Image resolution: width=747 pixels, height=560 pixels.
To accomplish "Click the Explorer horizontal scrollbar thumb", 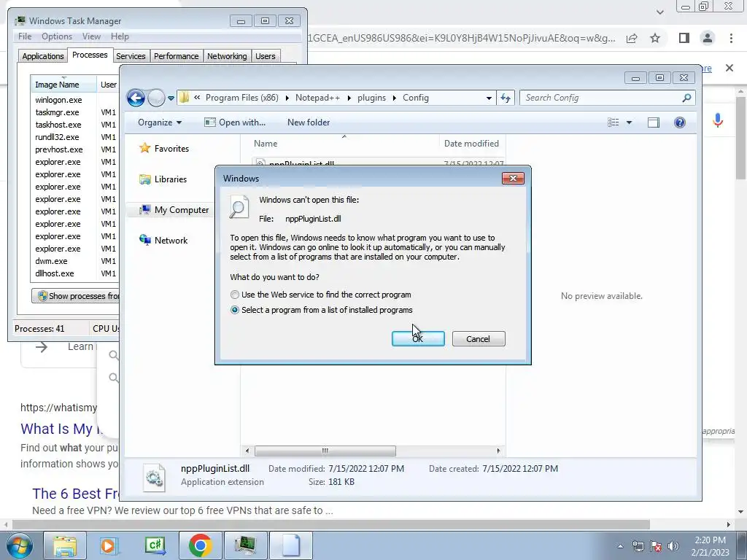I will [325, 451].
